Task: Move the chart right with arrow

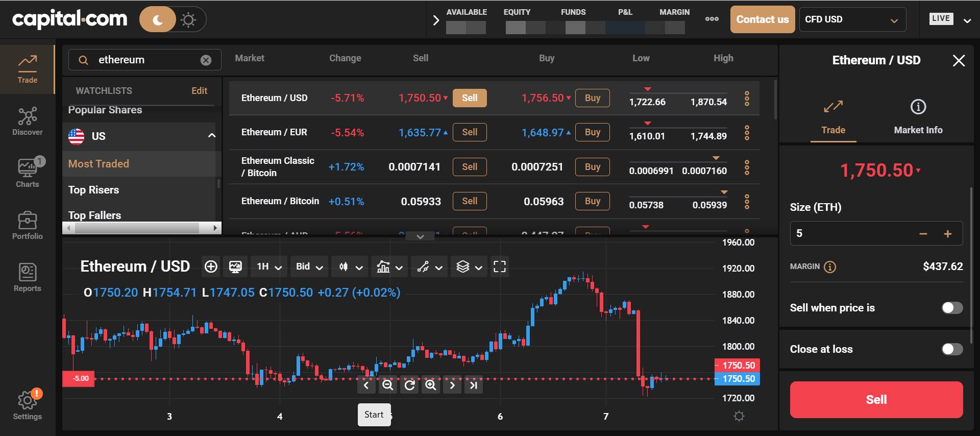Action: point(452,385)
